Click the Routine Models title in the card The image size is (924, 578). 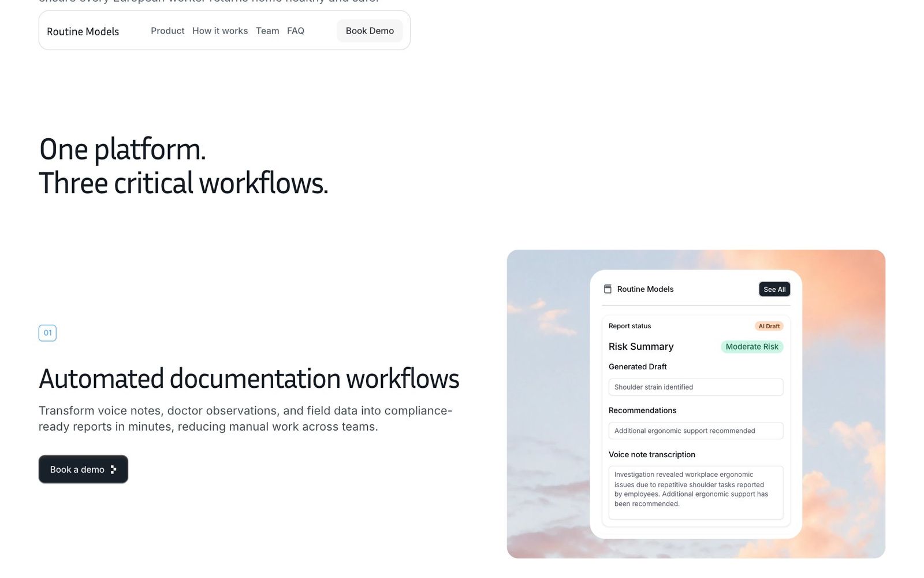pyautogui.click(x=645, y=289)
